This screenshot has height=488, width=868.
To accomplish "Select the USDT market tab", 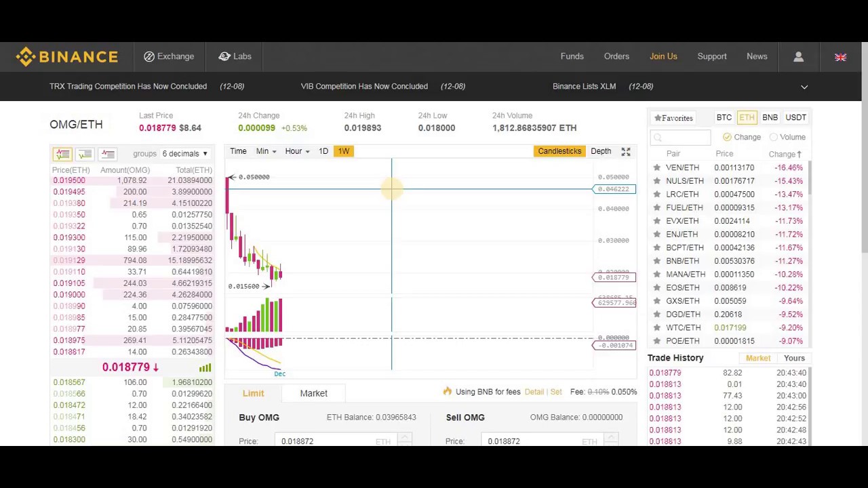I will (795, 117).
